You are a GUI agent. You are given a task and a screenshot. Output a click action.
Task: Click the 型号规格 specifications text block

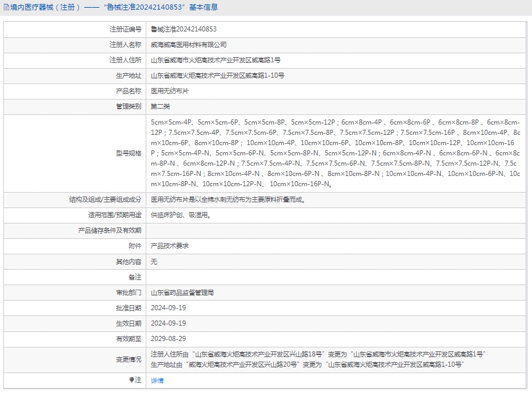click(x=335, y=153)
